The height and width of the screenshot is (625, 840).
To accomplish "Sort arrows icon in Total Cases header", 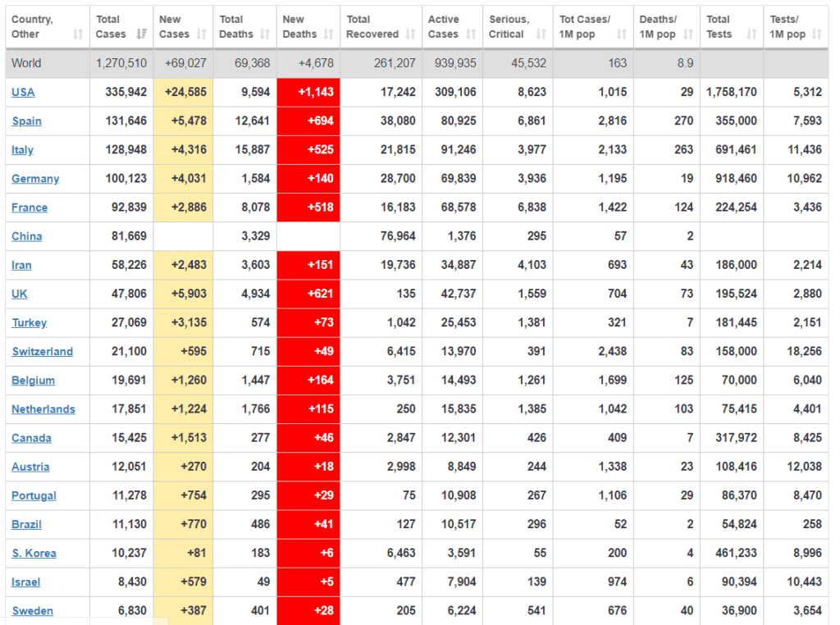I will pyautogui.click(x=141, y=34).
